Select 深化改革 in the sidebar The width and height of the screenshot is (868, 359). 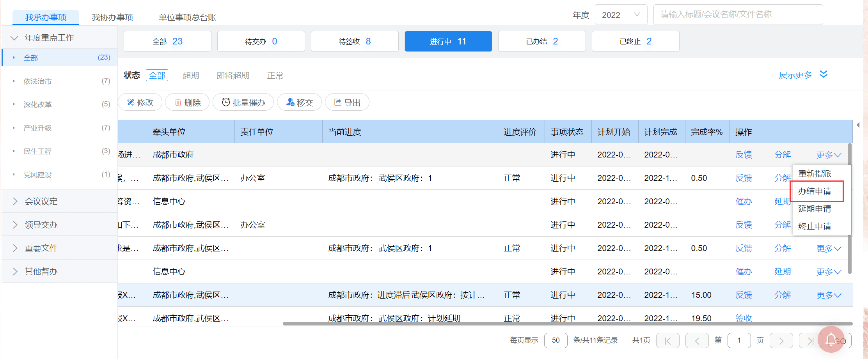[x=60, y=104]
